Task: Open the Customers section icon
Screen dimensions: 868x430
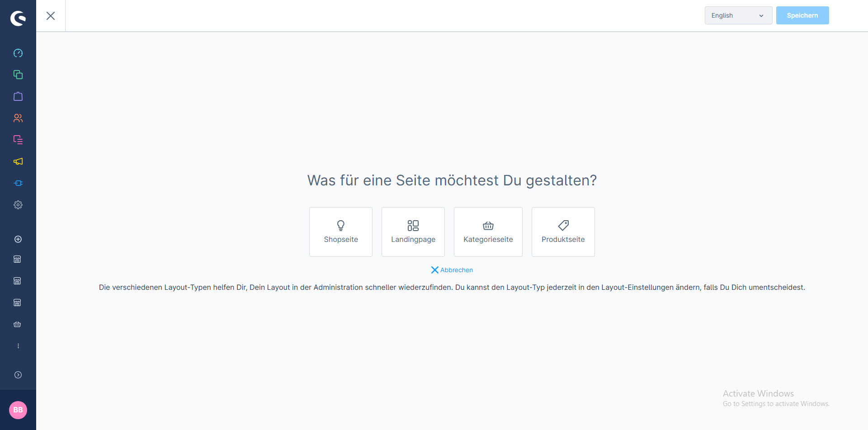Action: pyautogui.click(x=18, y=118)
